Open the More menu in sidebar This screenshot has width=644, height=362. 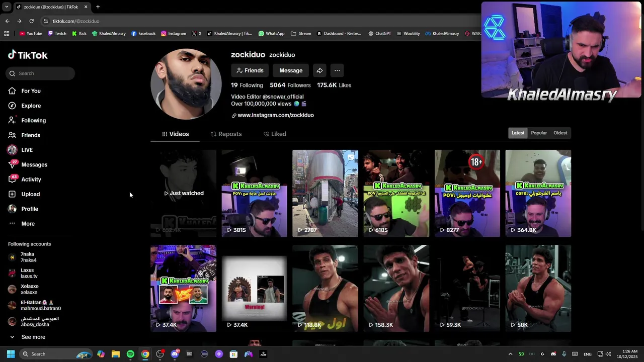[x=28, y=224]
